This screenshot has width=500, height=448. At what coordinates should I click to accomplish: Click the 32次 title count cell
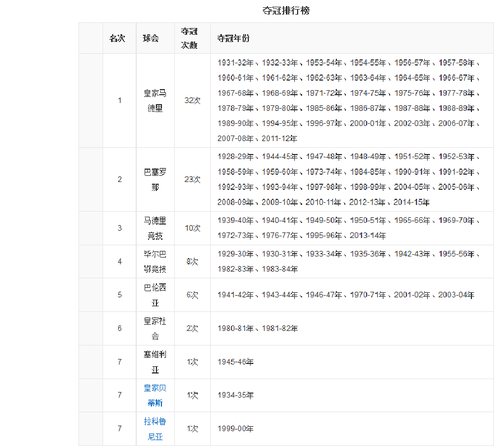click(x=192, y=100)
